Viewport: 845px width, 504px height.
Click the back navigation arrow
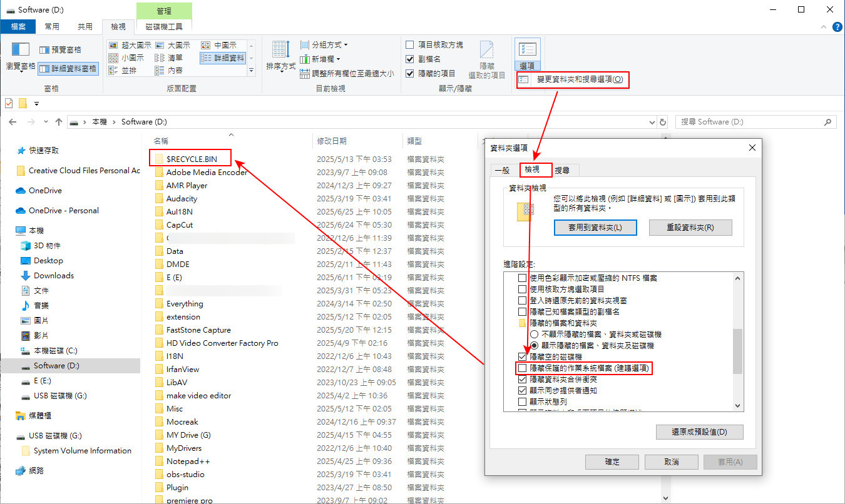(13, 121)
